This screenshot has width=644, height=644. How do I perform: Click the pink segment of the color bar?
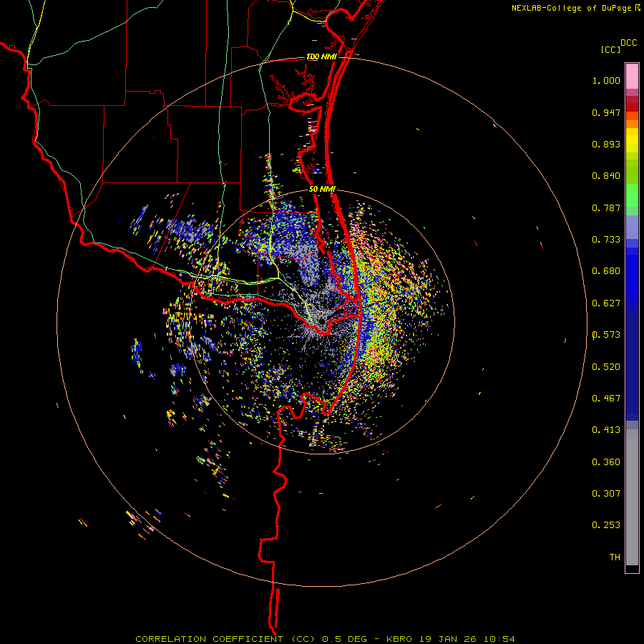click(x=632, y=76)
